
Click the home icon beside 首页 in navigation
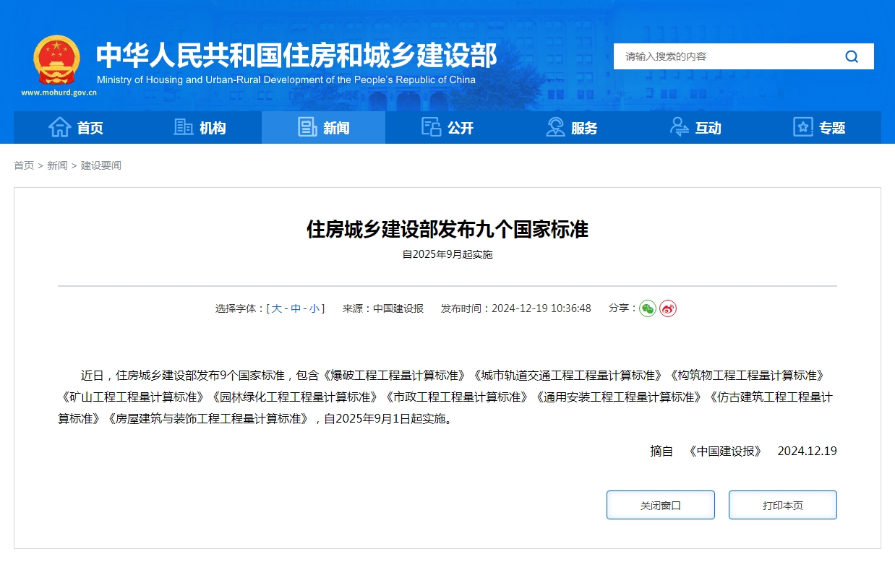61,127
